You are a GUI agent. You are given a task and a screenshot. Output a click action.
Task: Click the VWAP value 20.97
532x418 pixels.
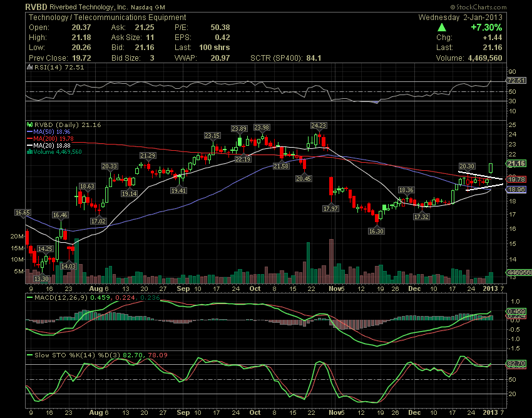(x=220, y=58)
